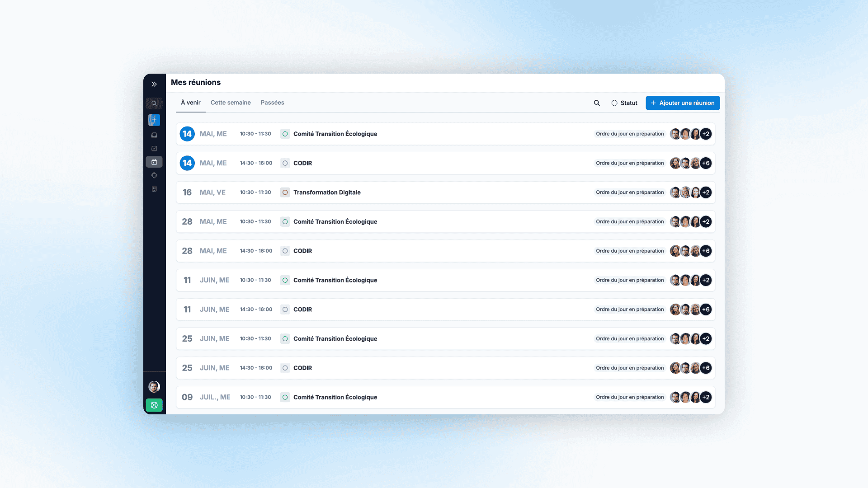
Task: Click status badge on 09 Juil. row
Action: tap(630, 397)
